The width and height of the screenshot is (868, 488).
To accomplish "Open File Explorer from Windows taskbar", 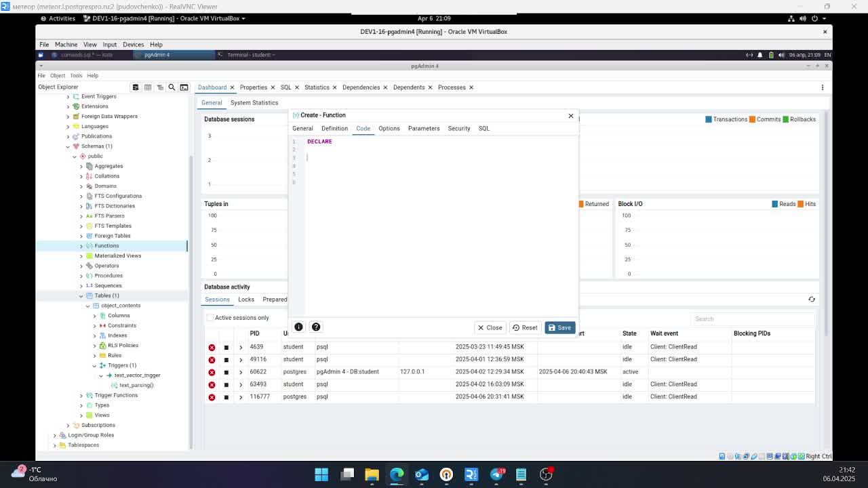I will [372, 474].
